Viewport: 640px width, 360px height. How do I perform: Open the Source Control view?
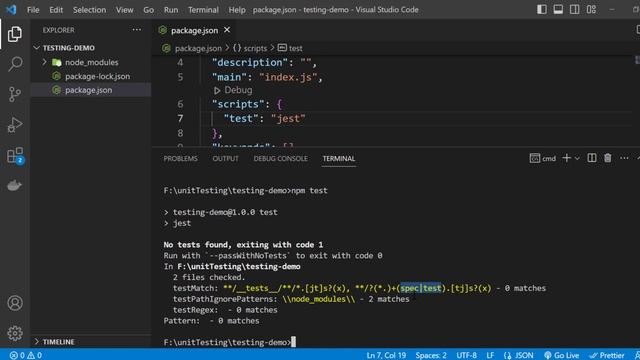pyautogui.click(x=15, y=94)
